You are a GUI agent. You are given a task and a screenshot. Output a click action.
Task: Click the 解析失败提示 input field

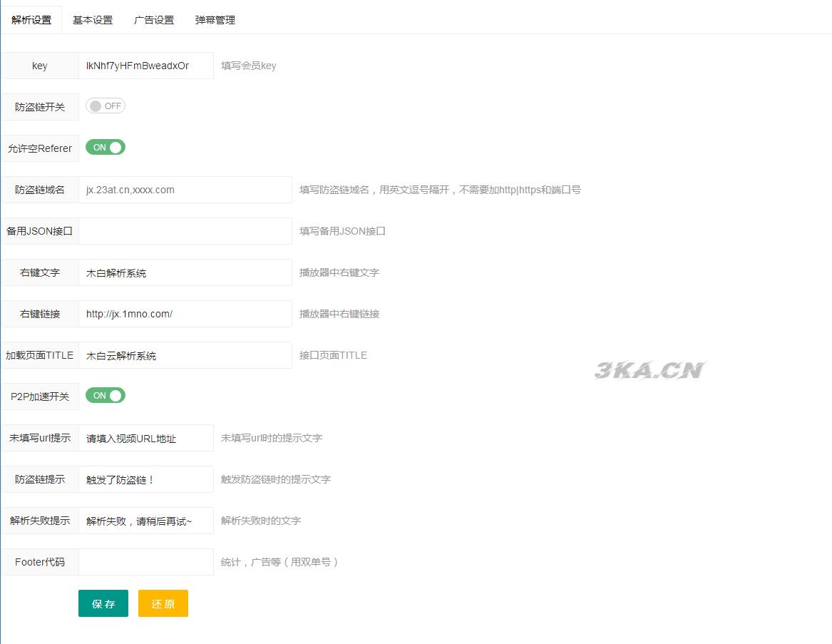(146, 521)
